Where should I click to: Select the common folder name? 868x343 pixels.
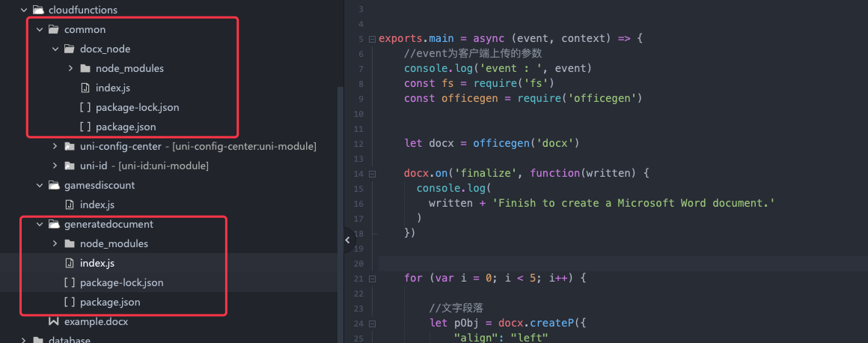(85, 29)
